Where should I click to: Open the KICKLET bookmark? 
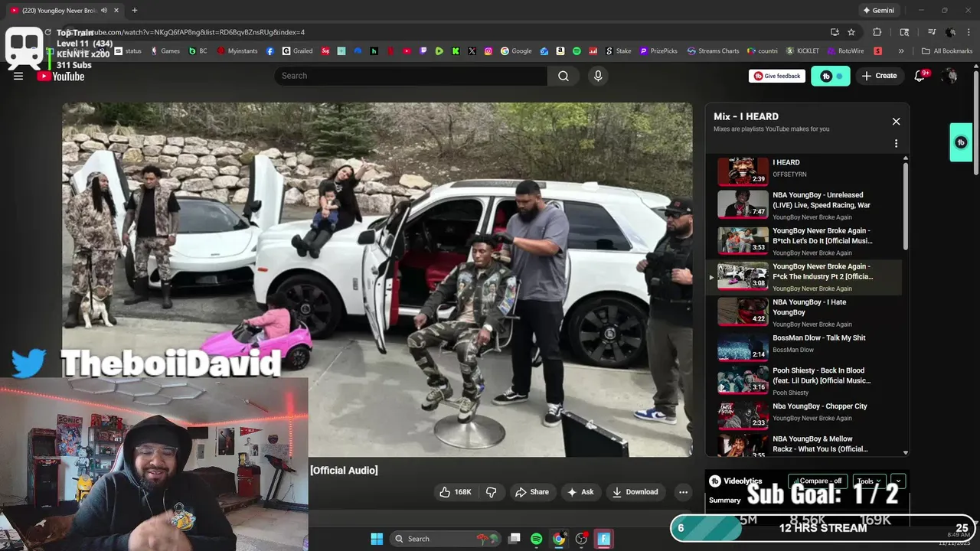click(802, 51)
